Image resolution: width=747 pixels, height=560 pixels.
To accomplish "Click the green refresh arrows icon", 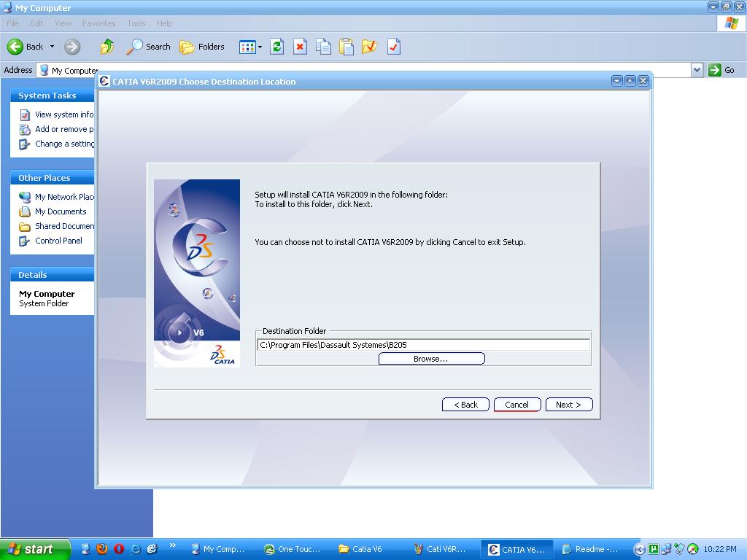I will click(276, 47).
